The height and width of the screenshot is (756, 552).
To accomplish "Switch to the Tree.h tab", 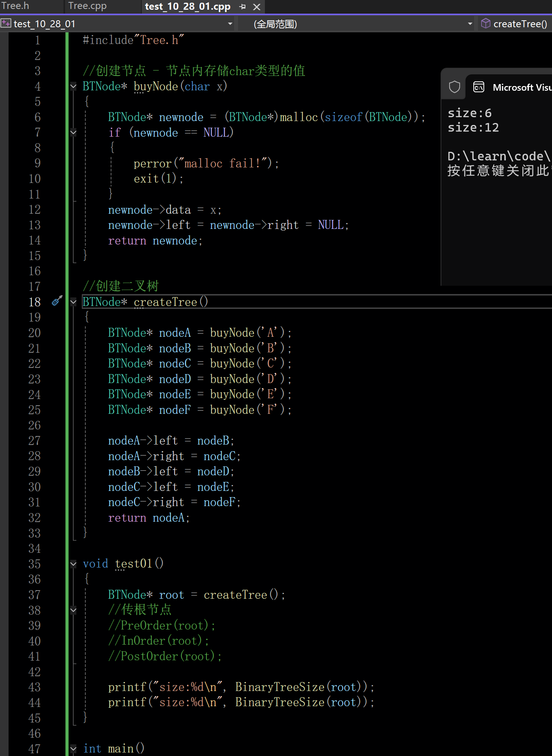I will tap(16, 6).
